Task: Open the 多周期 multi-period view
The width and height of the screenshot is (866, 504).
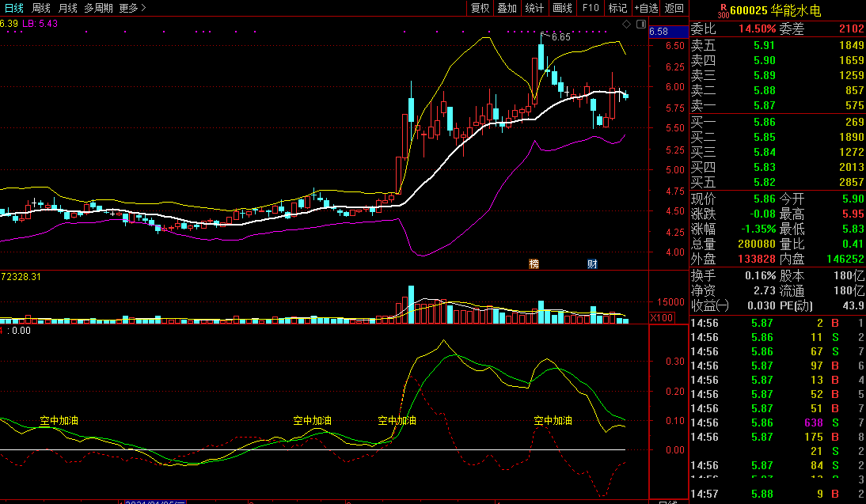Action: coord(98,8)
